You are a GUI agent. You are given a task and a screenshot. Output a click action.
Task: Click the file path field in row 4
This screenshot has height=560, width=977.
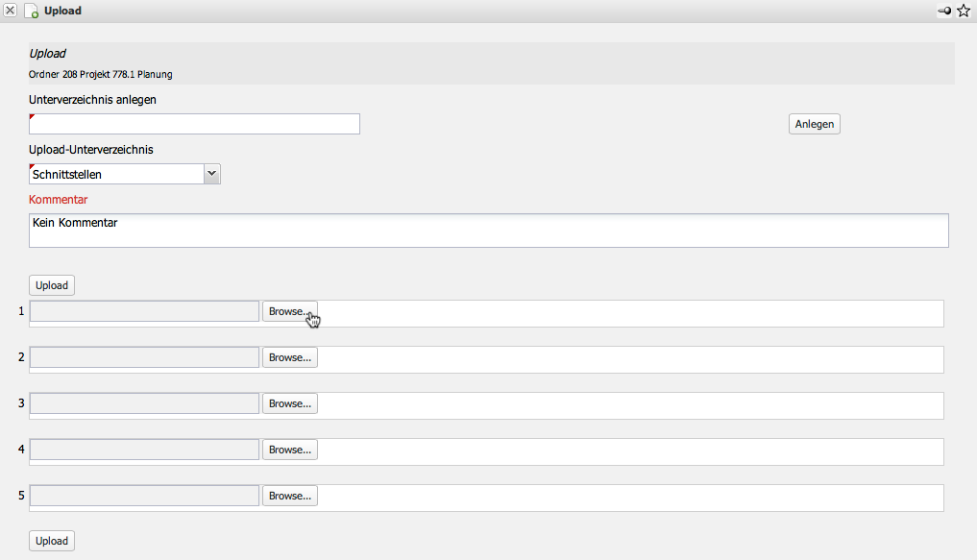[145, 450]
